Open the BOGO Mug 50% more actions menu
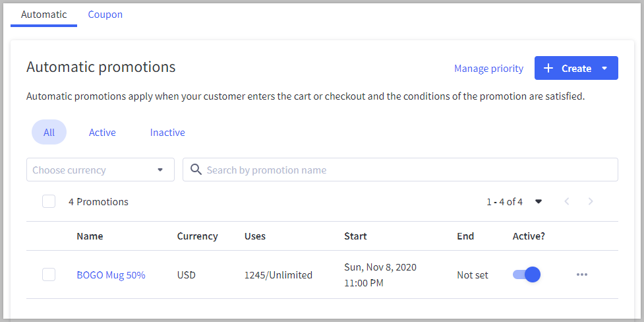Viewport: 644px width, 322px height. (581, 274)
